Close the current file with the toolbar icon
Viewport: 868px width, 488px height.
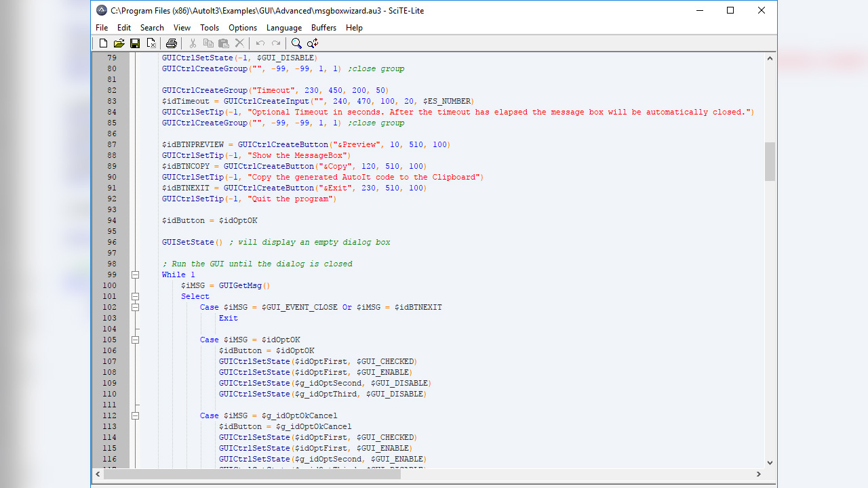pyautogui.click(x=151, y=43)
